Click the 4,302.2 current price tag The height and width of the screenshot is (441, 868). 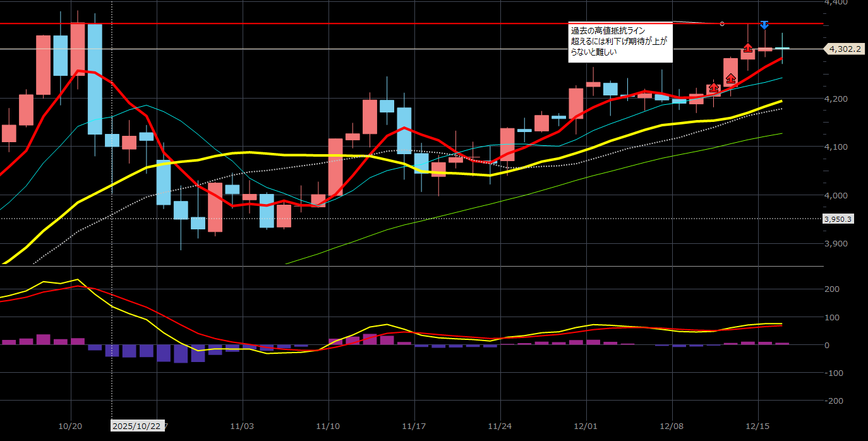845,48
